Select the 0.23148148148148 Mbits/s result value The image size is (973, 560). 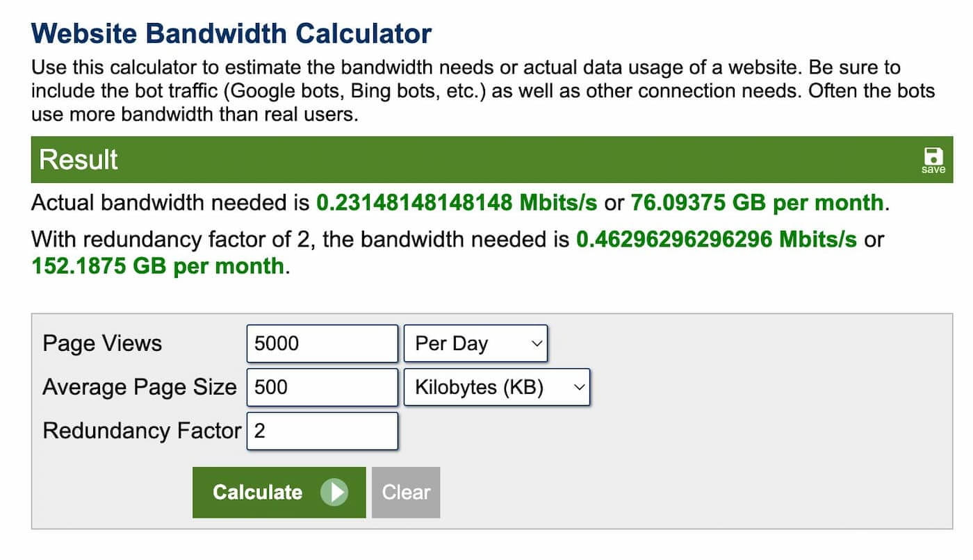[x=457, y=204]
